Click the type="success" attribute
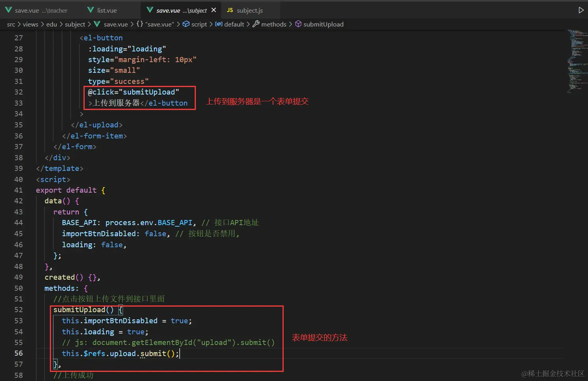 [x=118, y=82]
